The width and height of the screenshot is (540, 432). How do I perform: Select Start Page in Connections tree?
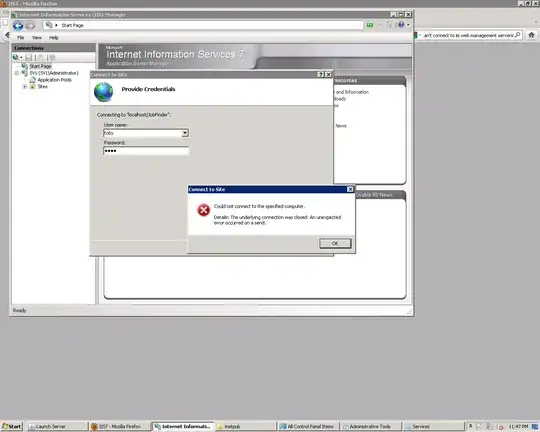click(40, 66)
